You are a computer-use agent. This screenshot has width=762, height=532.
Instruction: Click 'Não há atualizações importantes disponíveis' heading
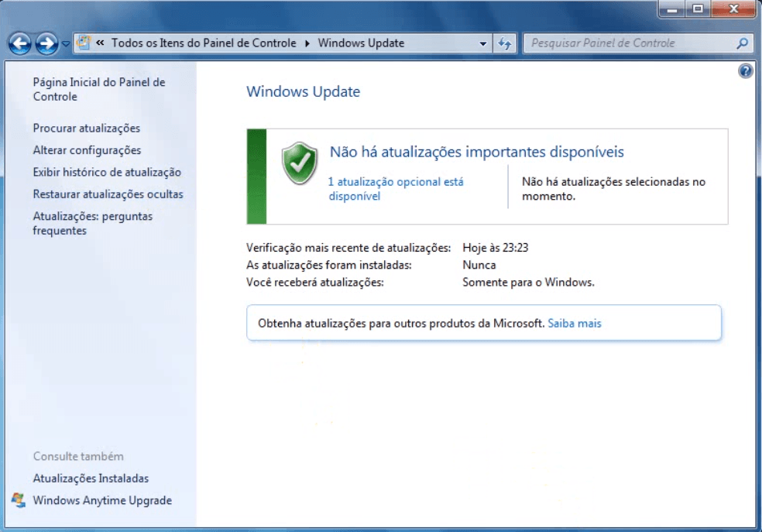click(477, 152)
